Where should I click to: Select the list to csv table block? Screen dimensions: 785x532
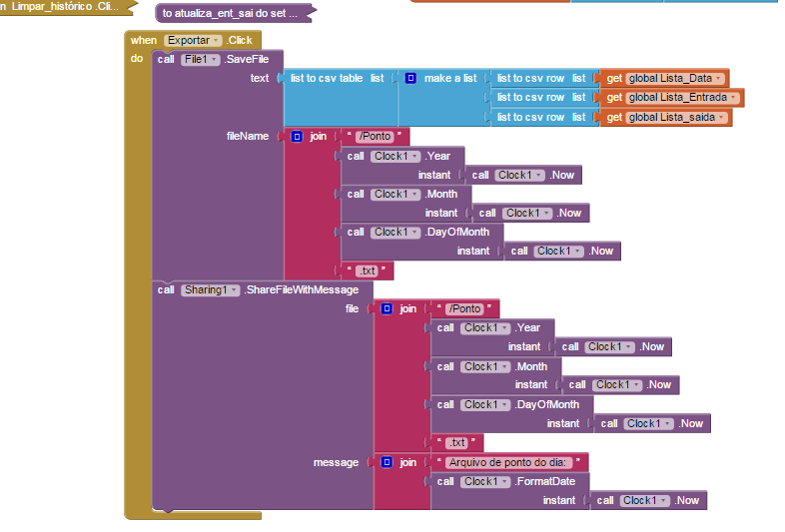[327, 79]
